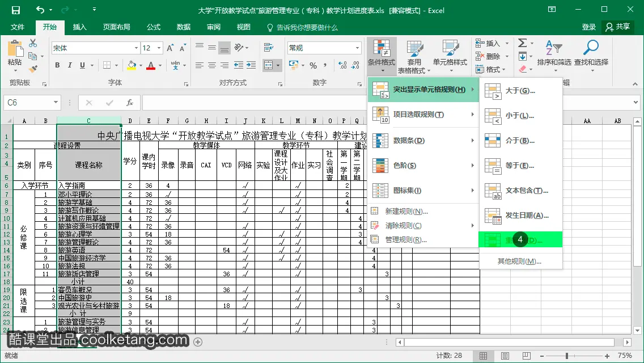The image size is (644, 363).
Task: Undo the last action
Action: (x=40, y=10)
